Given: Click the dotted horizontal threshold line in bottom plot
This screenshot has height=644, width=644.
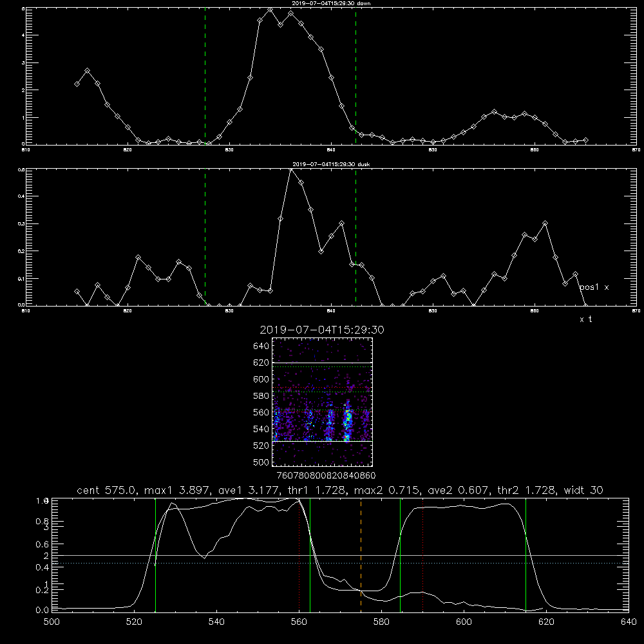Looking at the screenshot, I should [340, 563].
